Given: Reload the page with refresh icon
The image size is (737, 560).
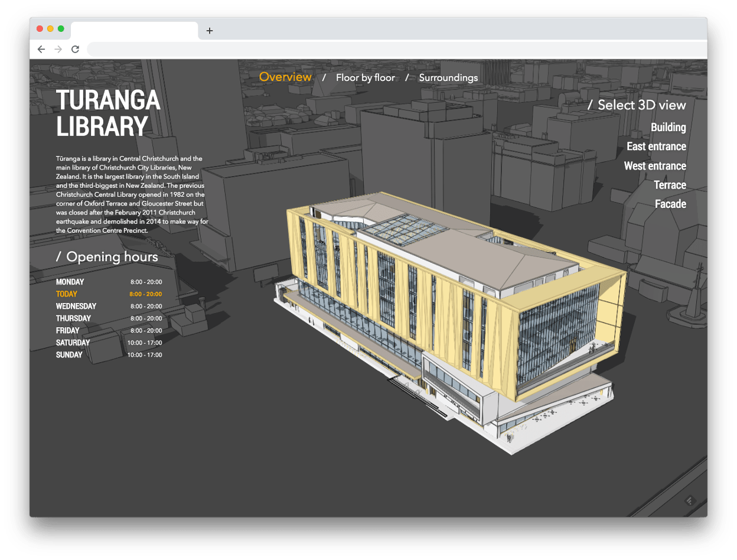Looking at the screenshot, I should [x=75, y=49].
